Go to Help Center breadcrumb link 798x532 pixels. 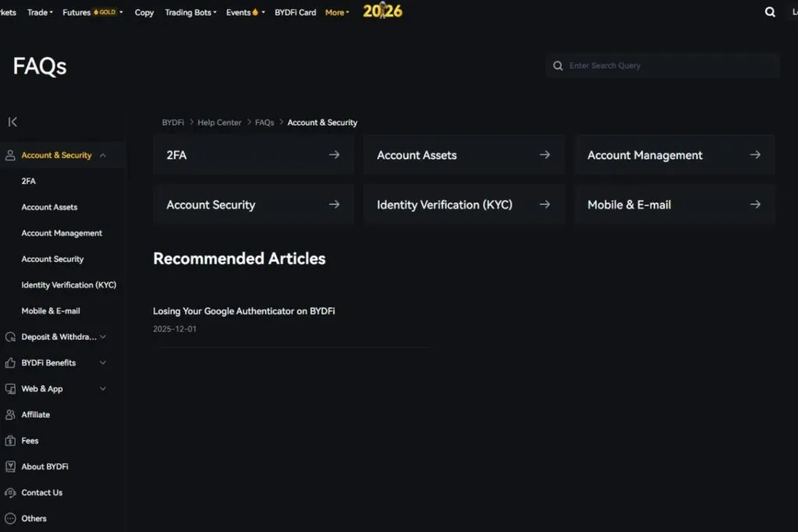219,122
